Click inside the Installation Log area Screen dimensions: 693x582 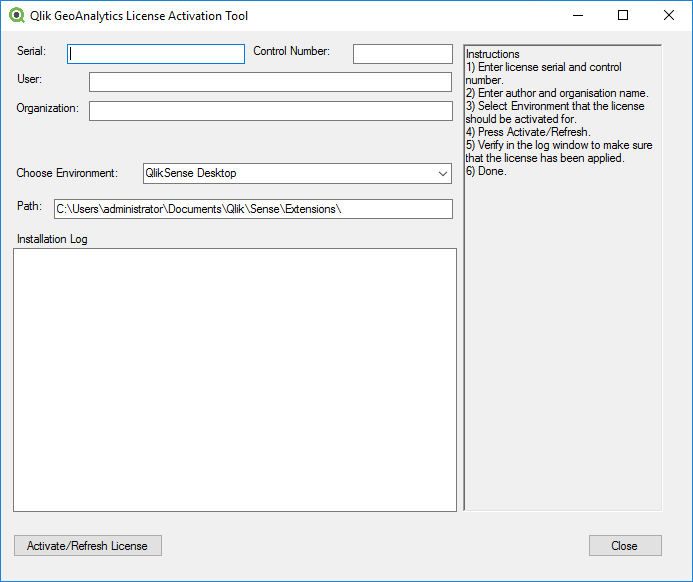[x=235, y=380]
